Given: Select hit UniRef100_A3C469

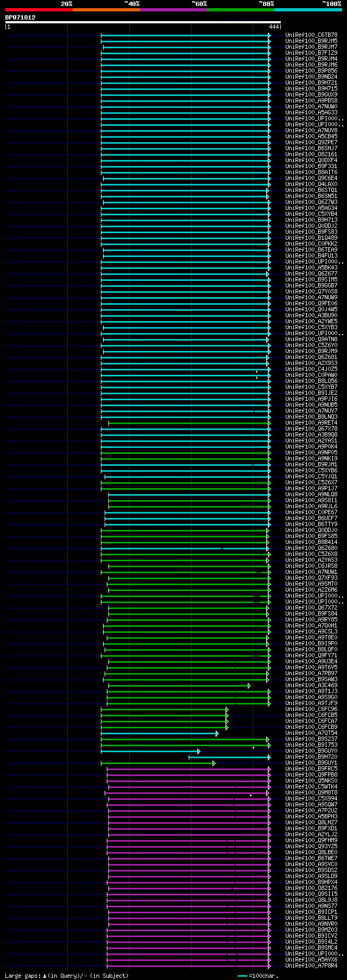Looking at the screenshot, I should point(311,686).
